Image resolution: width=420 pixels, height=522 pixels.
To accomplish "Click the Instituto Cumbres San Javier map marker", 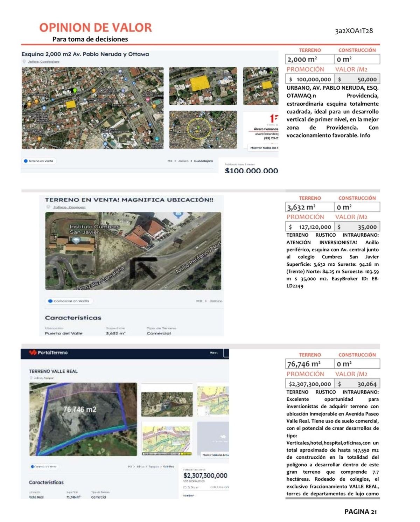I will (x=76, y=241).
